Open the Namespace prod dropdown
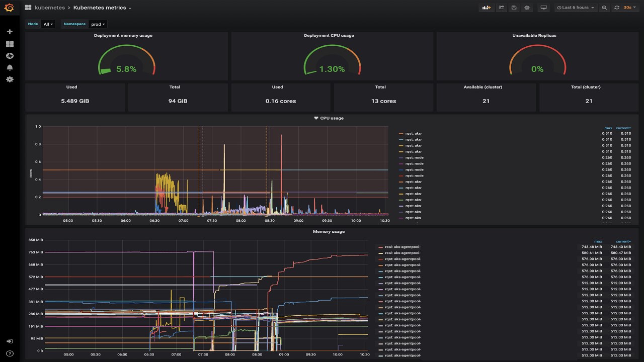Image resolution: width=644 pixels, height=362 pixels. [x=98, y=24]
